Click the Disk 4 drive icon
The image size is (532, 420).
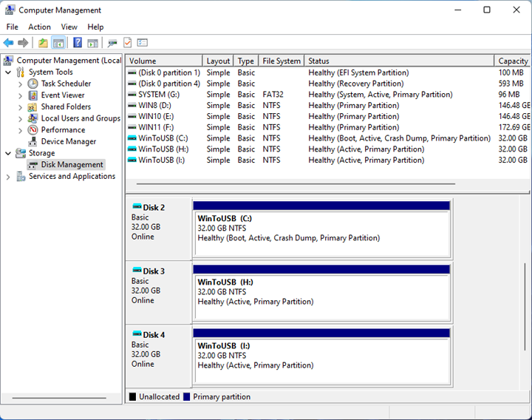pyautogui.click(x=137, y=333)
